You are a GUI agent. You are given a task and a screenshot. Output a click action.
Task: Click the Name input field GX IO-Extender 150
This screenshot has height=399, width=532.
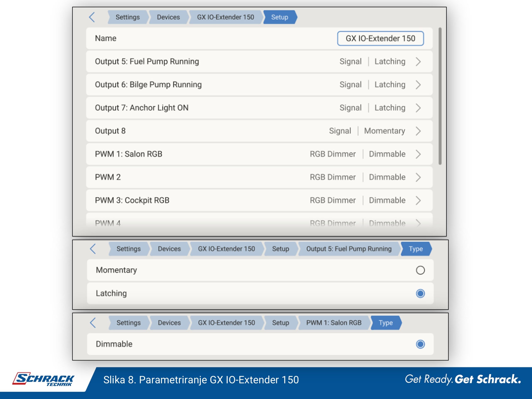pos(380,38)
